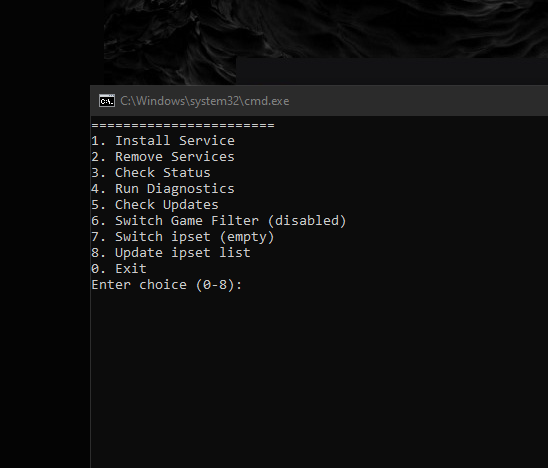Image resolution: width=548 pixels, height=468 pixels.
Task: Click the '8. Update ipset list' entry
Action: [x=171, y=253]
